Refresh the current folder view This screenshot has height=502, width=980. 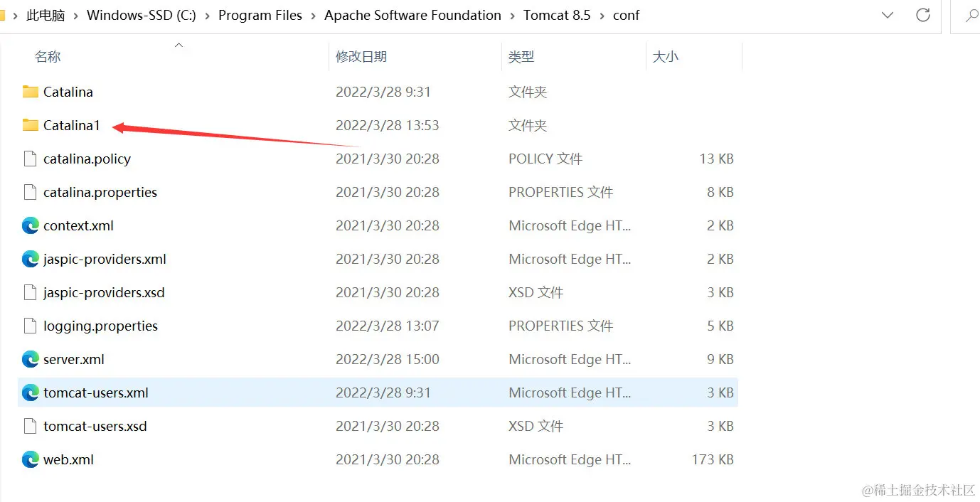click(x=923, y=15)
